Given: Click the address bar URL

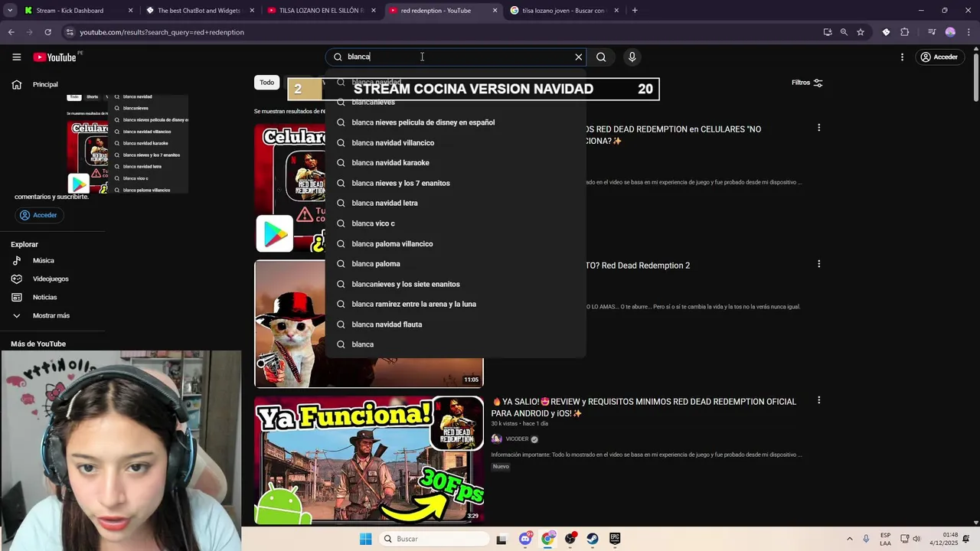Looking at the screenshot, I should (x=162, y=32).
